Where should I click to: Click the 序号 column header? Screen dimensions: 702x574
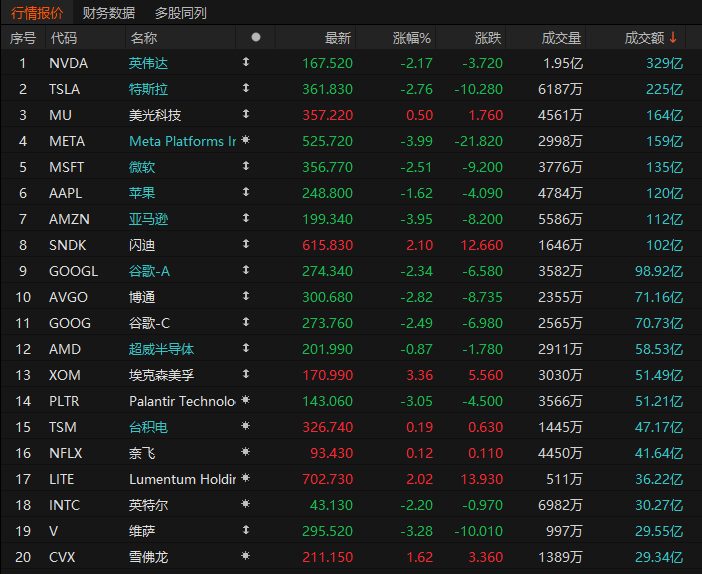[23, 38]
